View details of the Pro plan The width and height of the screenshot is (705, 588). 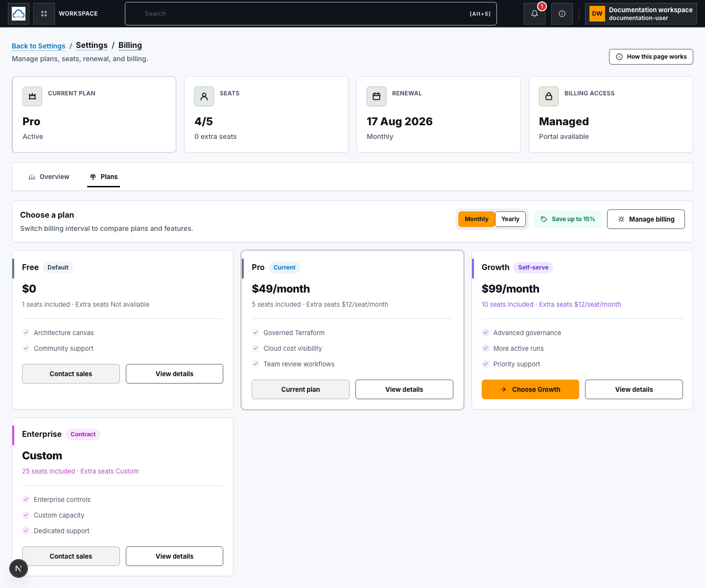click(x=404, y=389)
